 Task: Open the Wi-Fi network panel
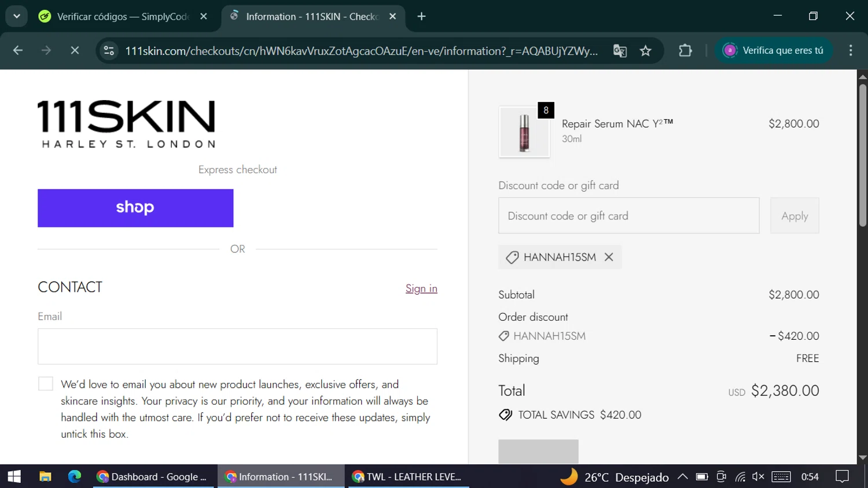pos(740,477)
